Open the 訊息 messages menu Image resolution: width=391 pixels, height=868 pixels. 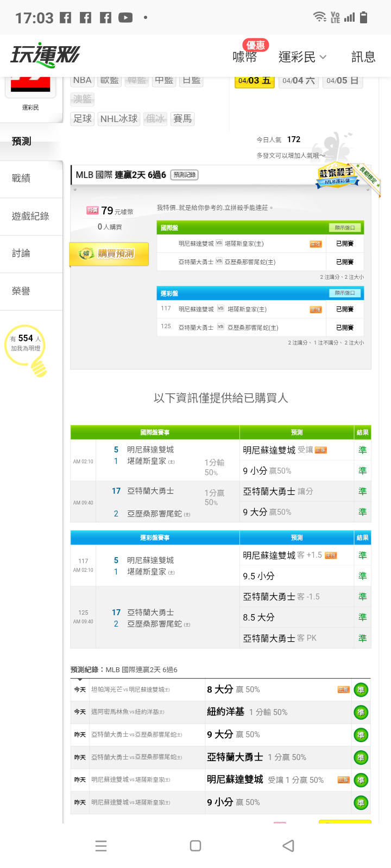click(363, 57)
